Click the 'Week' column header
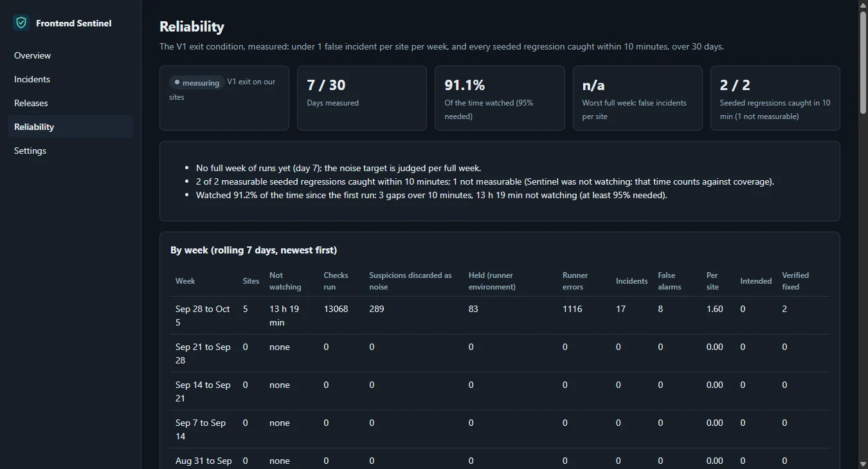This screenshot has height=469, width=868. pos(185,281)
